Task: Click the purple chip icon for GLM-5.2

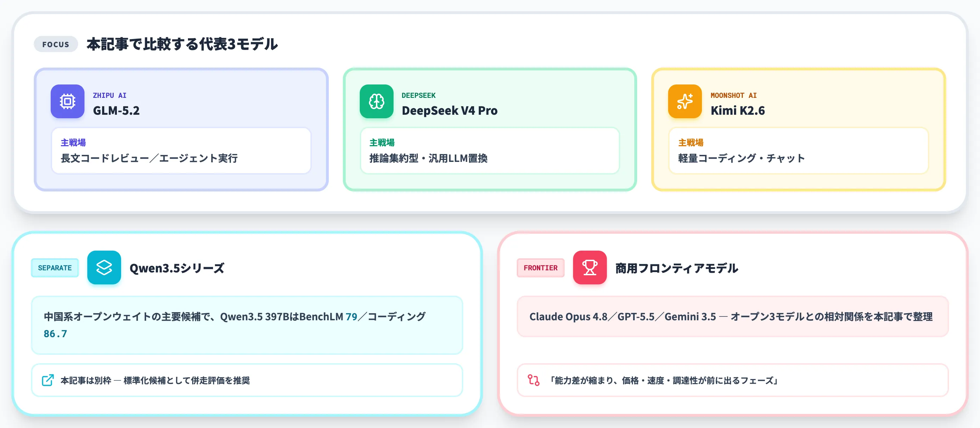Action: click(x=67, y=101)
